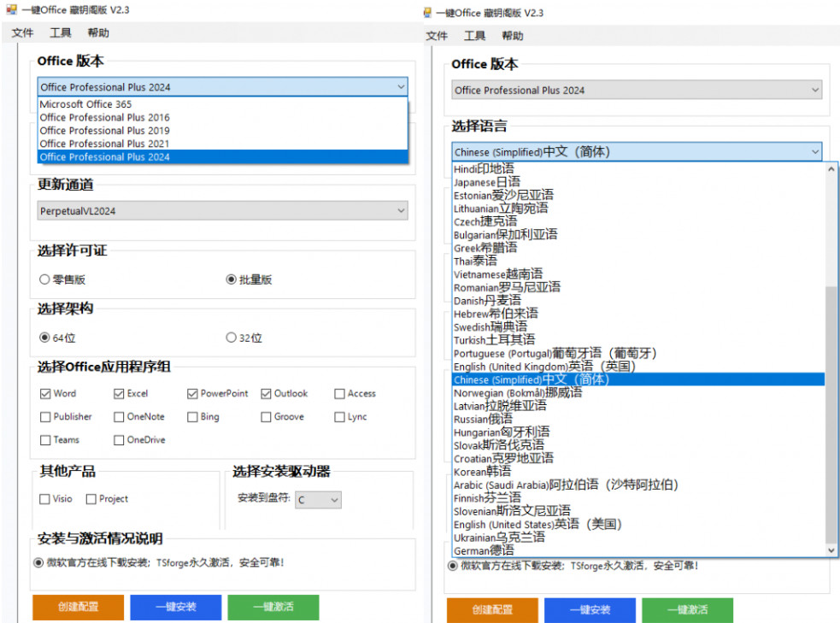Switch architecture to 32位
The width and height of the screenshot is (840, 623).
coord(231,337)
